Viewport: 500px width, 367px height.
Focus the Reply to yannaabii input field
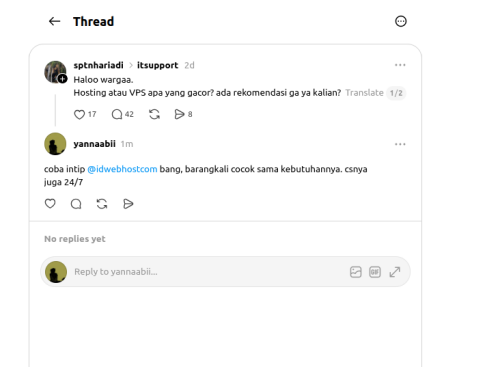click(208, 272)
